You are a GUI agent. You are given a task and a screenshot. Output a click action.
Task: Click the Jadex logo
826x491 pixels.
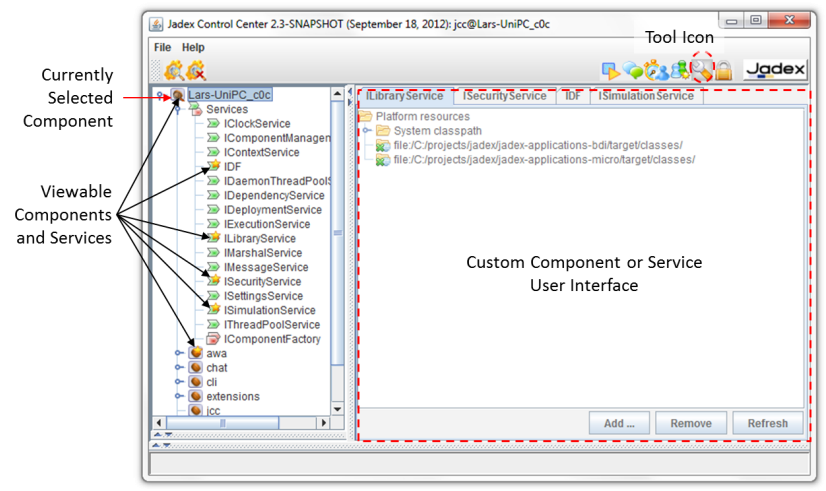point(774,69)
